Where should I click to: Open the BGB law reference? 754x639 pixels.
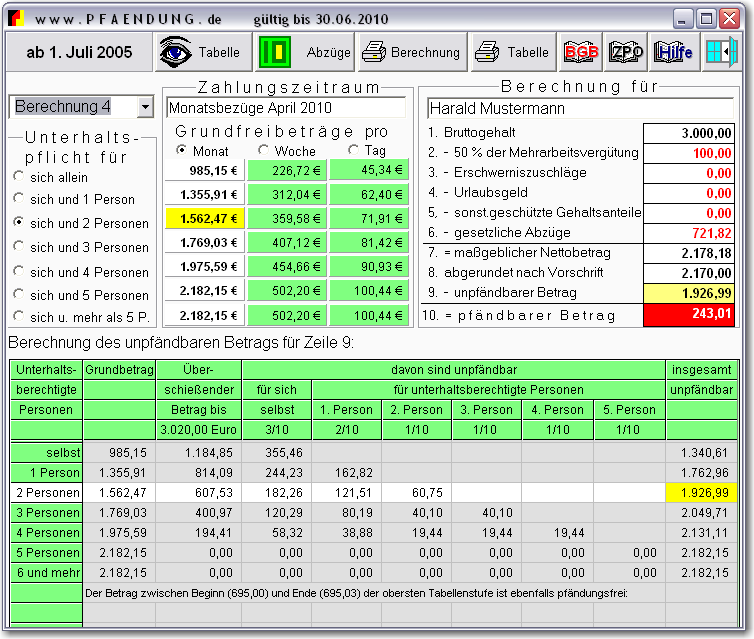pyautogui.click(x=581, y=52)
